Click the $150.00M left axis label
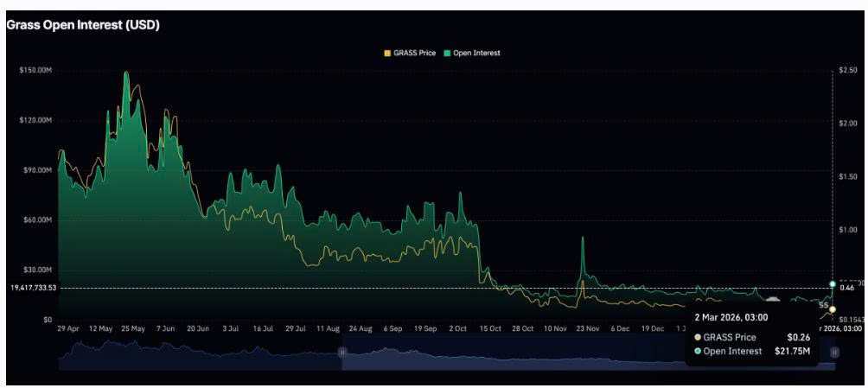This screenshot has width=868, height=388. point(37,70)
